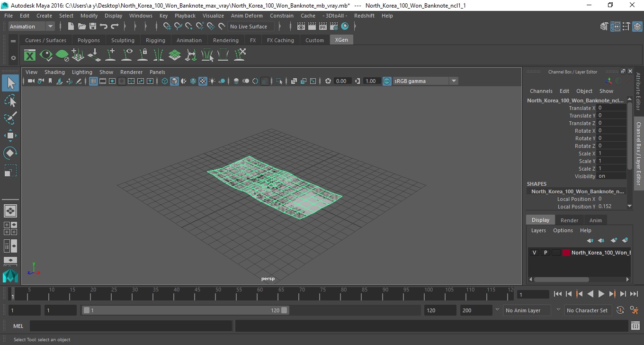644x345 pixels.
Task: Toggle smooth shade all in viewport
Action: click(174, 81)
